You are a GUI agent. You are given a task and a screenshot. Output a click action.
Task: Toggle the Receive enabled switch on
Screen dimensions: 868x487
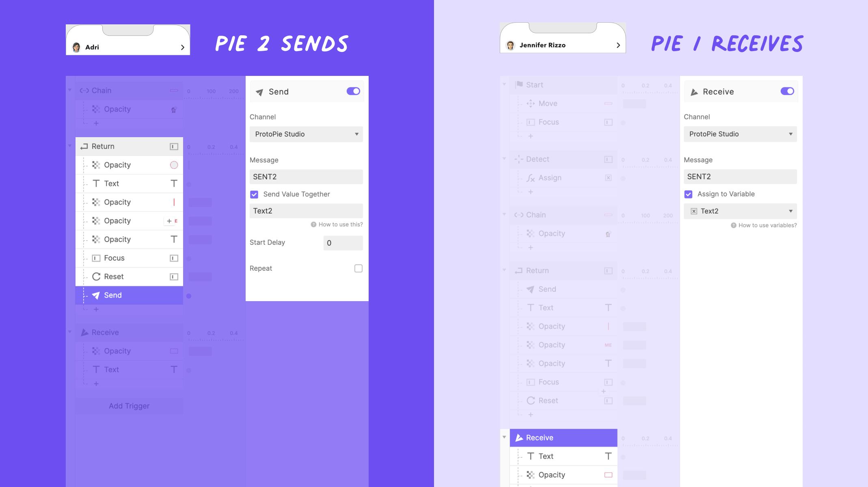click(788, 91)
